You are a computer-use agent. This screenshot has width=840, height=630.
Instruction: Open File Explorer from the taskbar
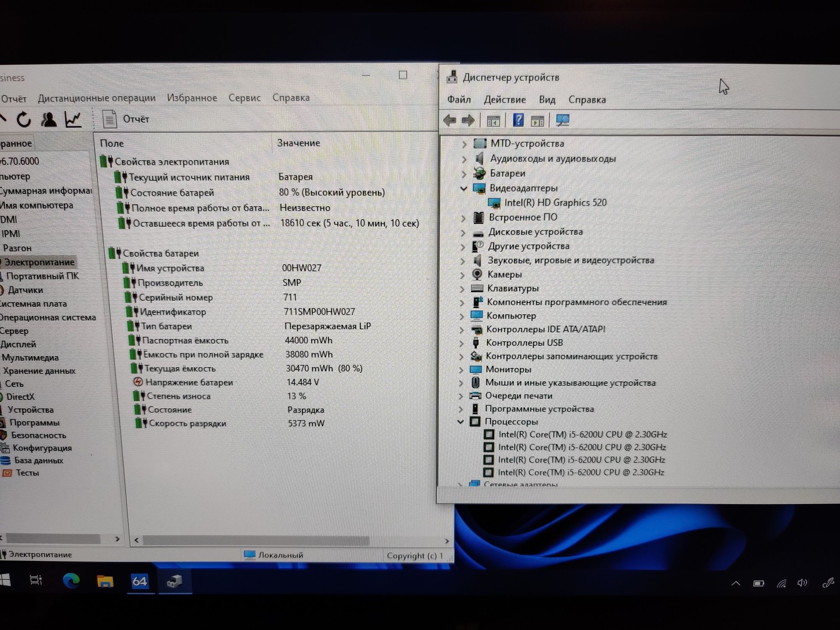[x=105, y=581]
